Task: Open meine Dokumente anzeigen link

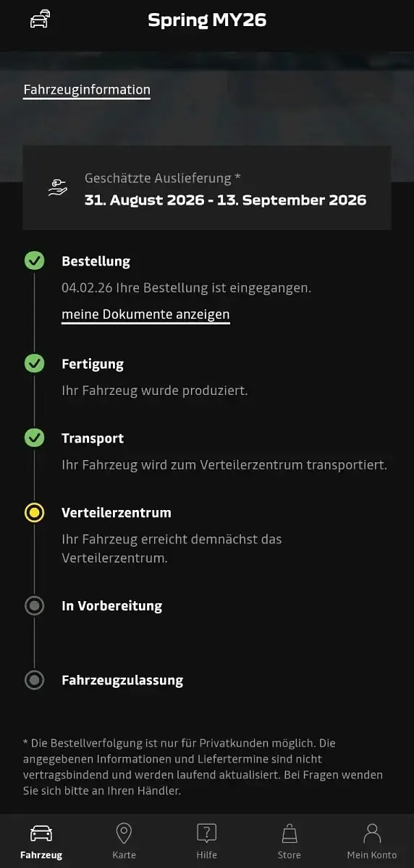Action: 145,315
